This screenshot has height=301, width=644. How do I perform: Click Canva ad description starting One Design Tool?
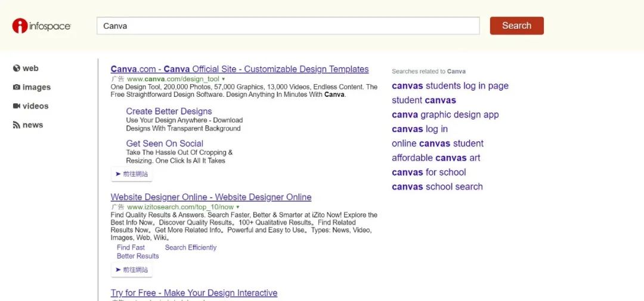click(x=244, y=91)
